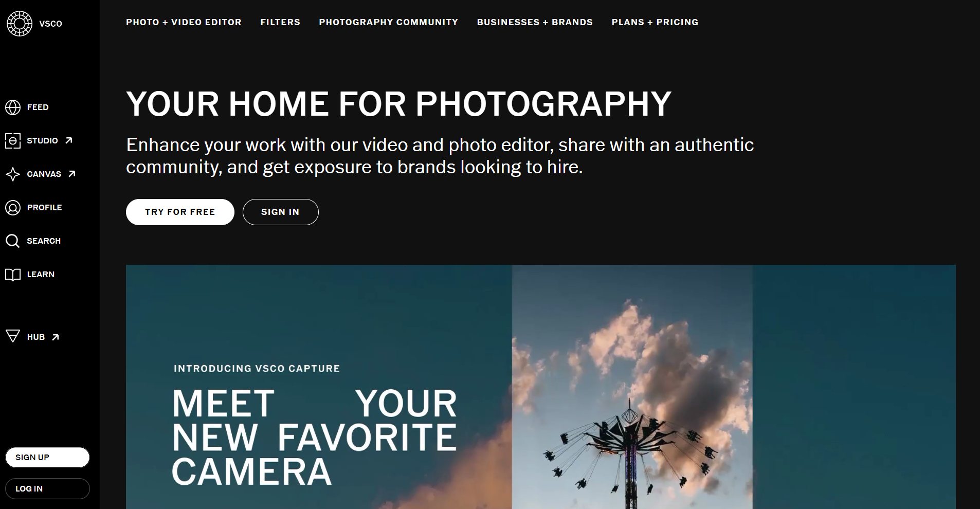
Task: Go to the Filters menu item
Action: tap(280, 22)
